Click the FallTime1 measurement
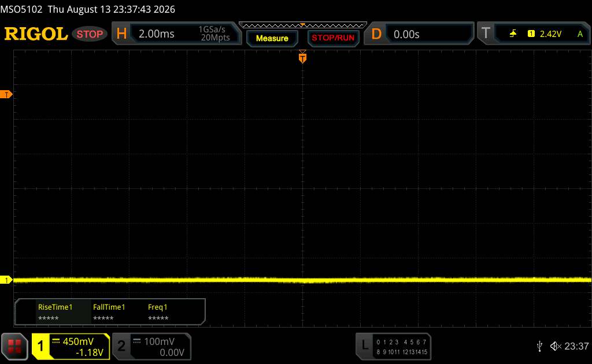The width and height of the screenshot is (592, 364). (x=109, y=312)
